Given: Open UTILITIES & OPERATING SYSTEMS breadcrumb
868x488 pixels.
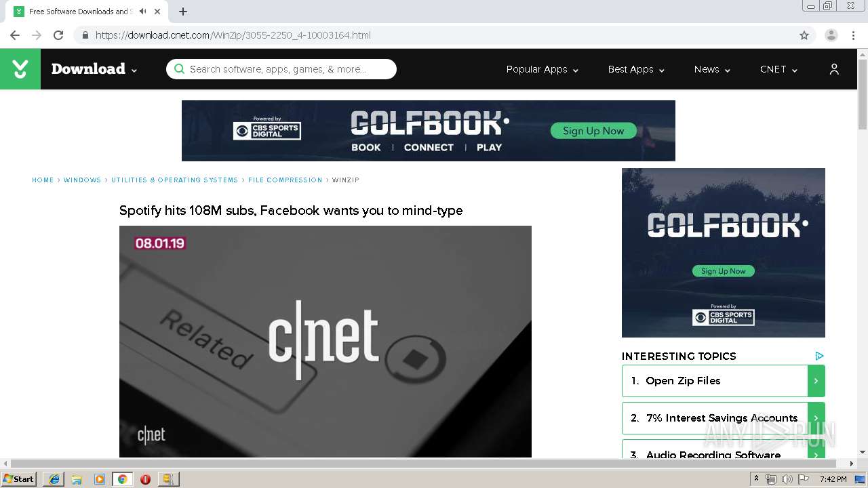Looking at the screenshot, I should click(175, 180).
